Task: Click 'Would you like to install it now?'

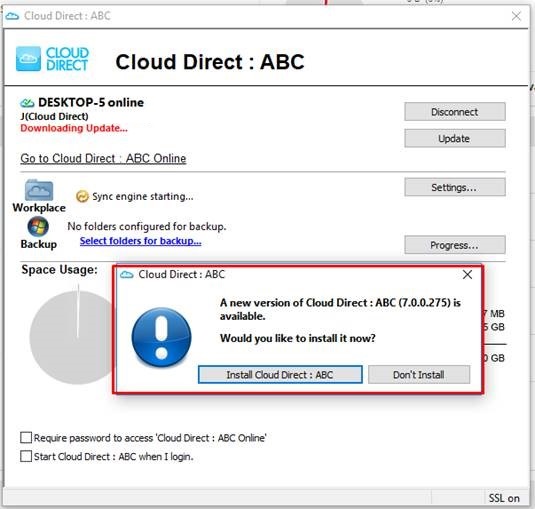Action: pyautogui.click(x=298, y=338)
